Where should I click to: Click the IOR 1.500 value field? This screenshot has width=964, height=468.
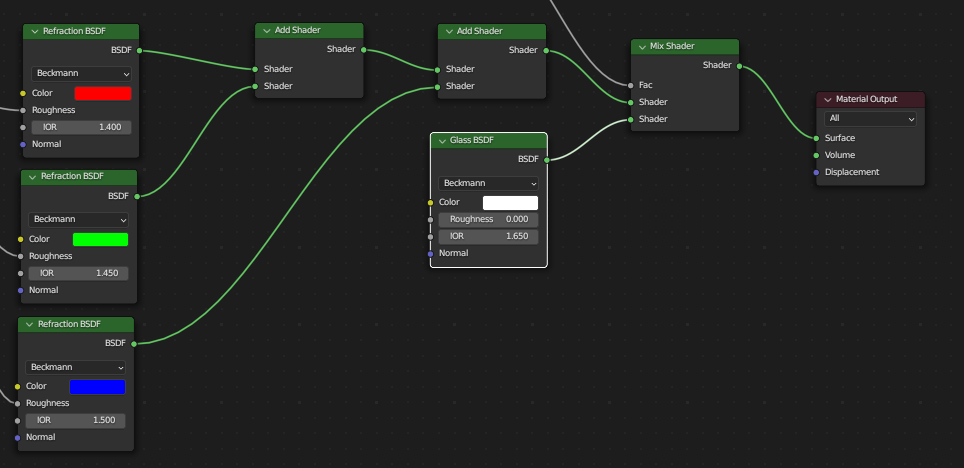[x=76, y=421]
